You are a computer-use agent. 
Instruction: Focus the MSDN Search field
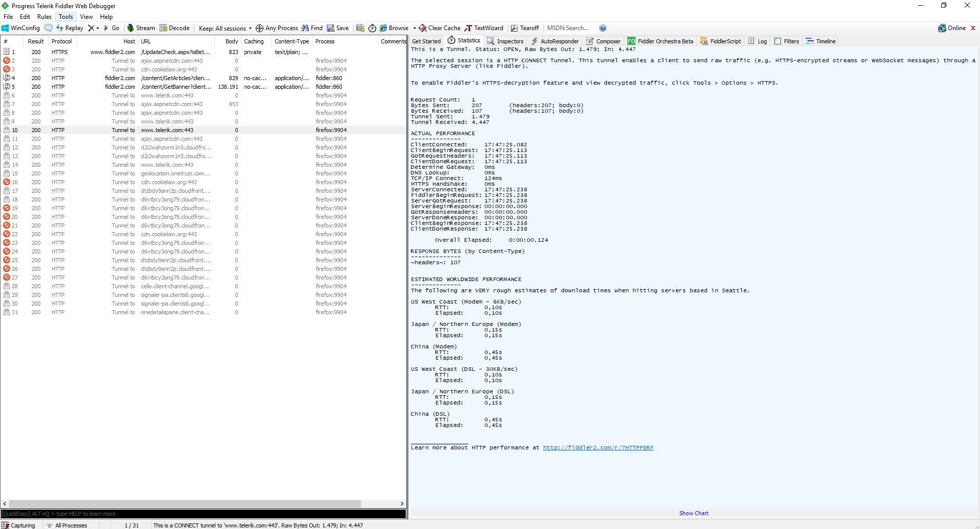[569, 28]
